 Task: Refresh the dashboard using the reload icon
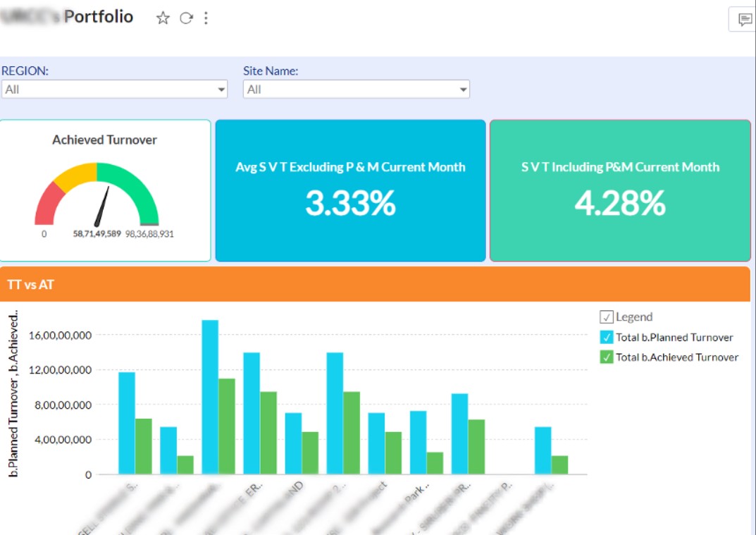(185, 18)
